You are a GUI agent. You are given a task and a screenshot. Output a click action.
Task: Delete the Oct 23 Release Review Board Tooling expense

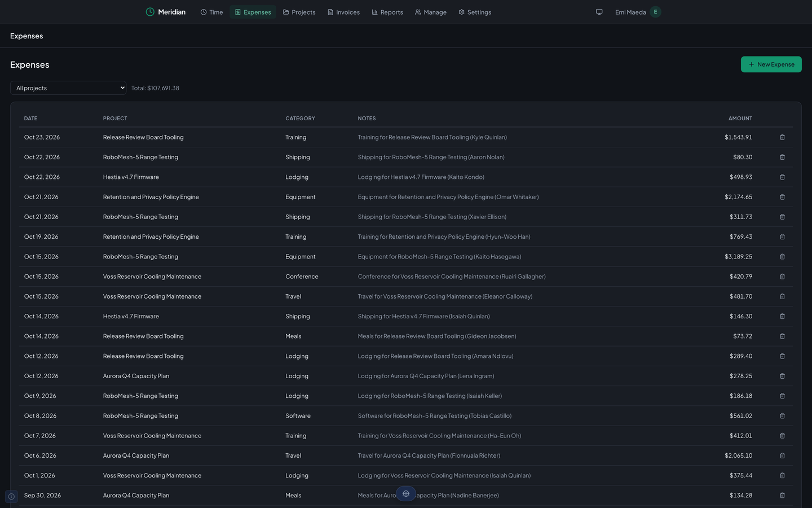coord(782,137)
